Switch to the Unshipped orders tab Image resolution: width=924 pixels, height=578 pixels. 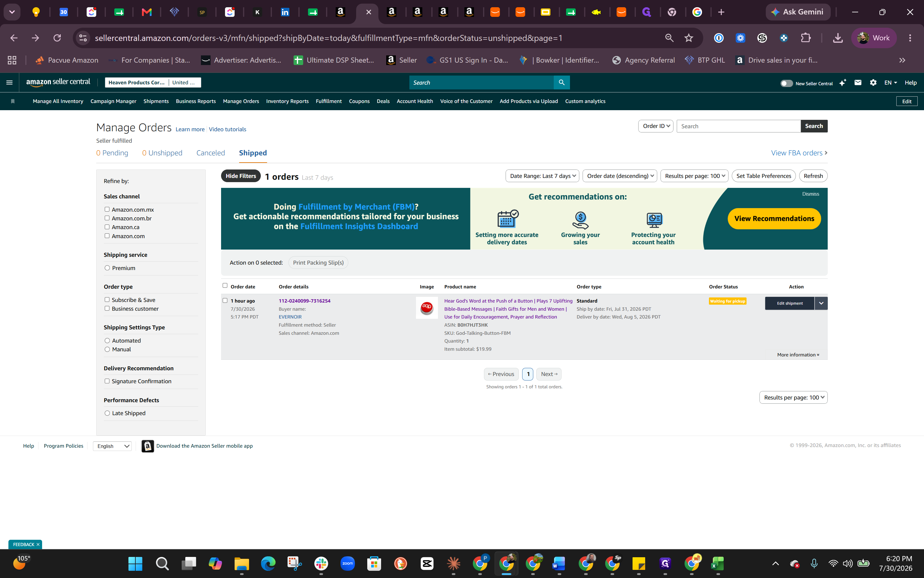click(x=162, y=153)
